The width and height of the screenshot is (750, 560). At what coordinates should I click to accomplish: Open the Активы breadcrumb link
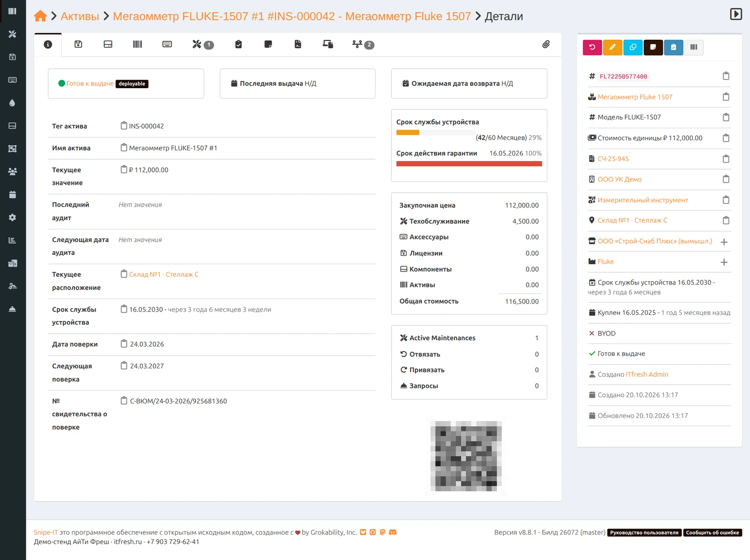(x=80, y=16)
